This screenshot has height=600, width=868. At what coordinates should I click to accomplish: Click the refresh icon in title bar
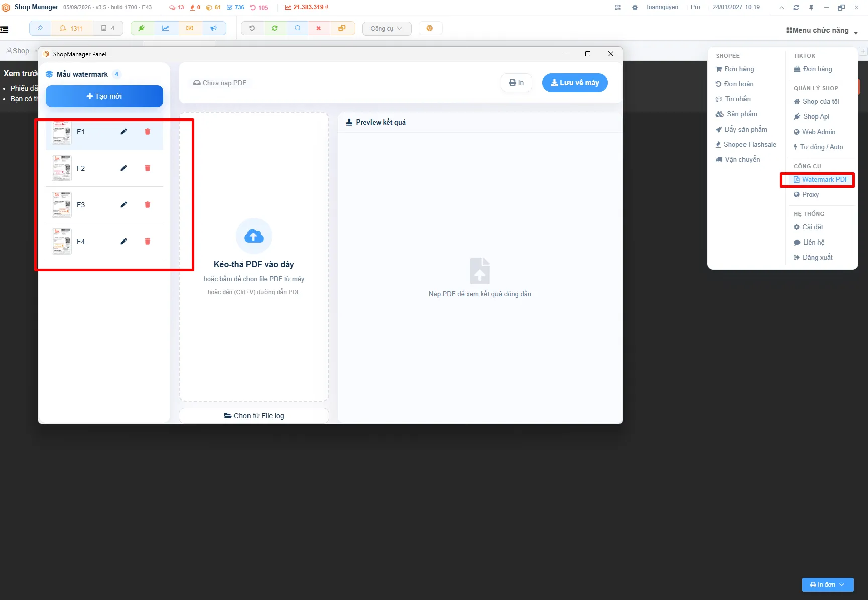(796, 7)
